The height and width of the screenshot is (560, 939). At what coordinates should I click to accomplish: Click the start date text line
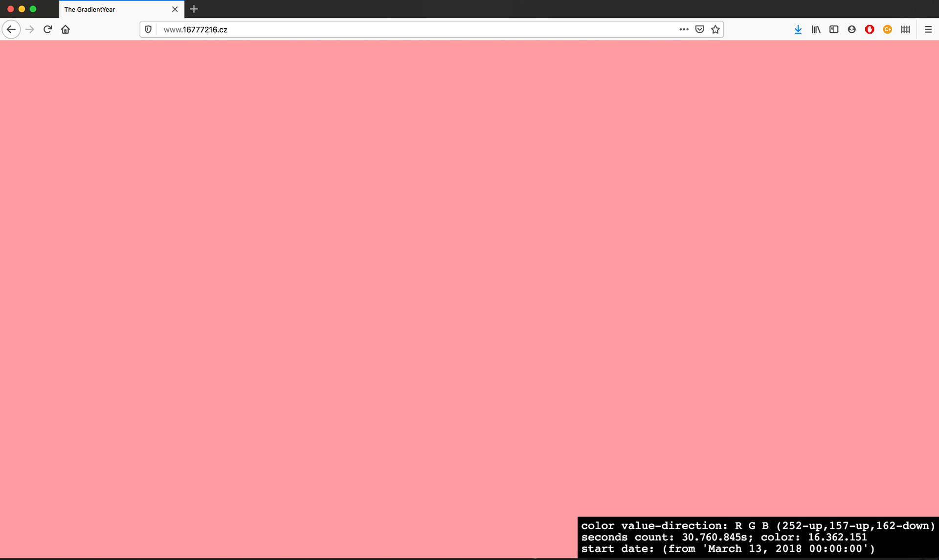(728, 549)
